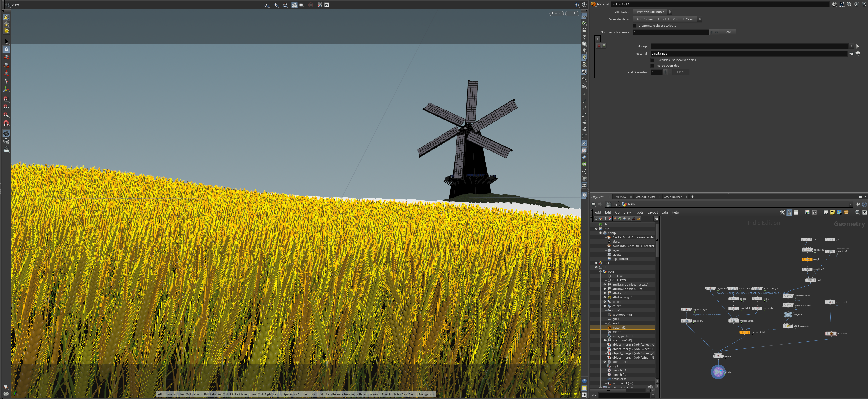The image size is (868, 399).
Task: Click Clear next to Number of Materials
Action: coord(727,32)
